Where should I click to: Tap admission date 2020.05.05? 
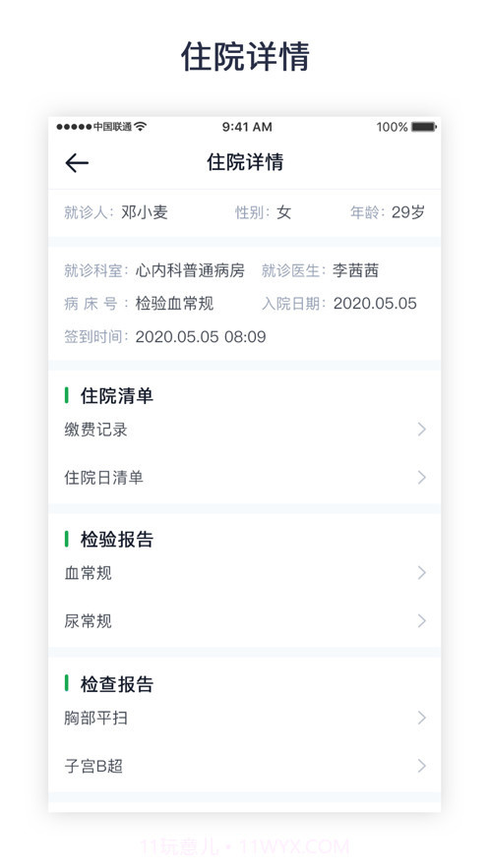(x=375, y=304)
